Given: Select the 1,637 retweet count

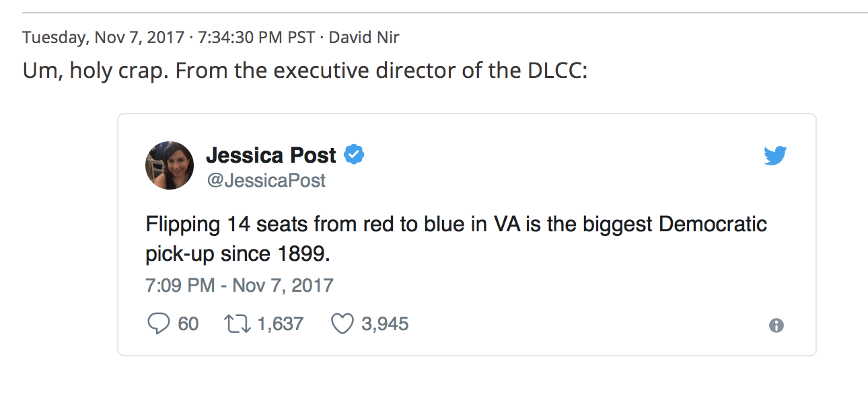Looking at the screenshot, I should 280,324.
